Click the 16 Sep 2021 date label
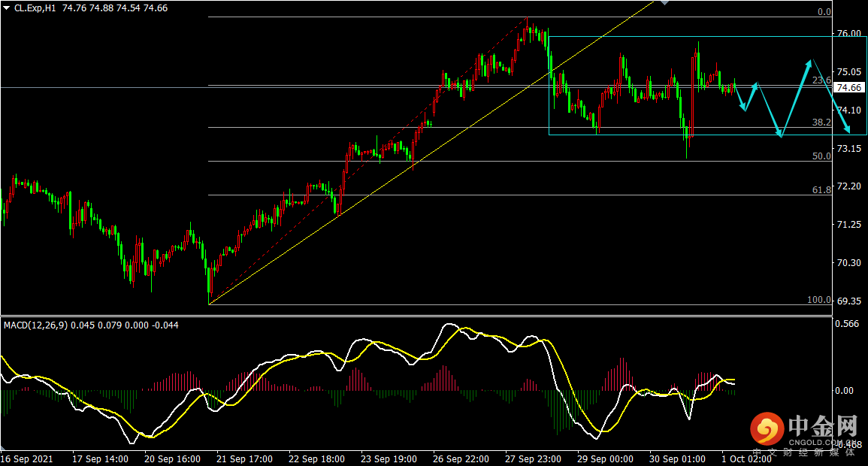The width and height of the screenshot is (868, 466). tap(27, 459)
